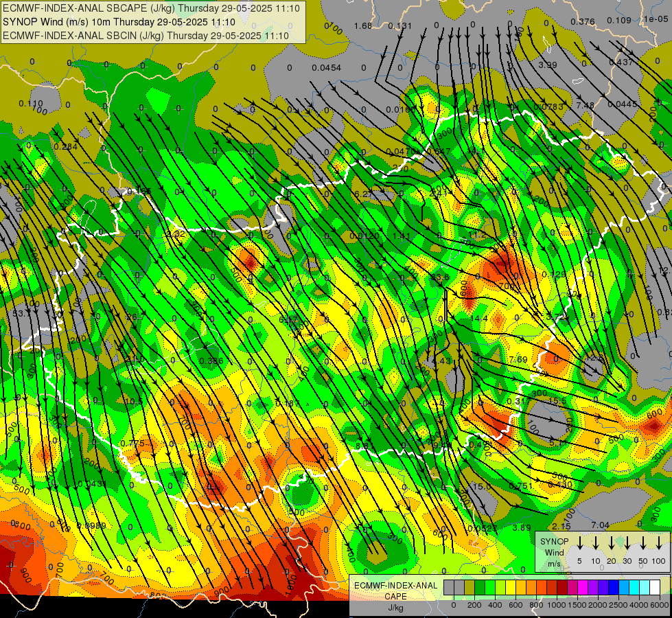Click the wind arrow above the 10 label
The height and width of the screenshot is (618, 672).
[x=596, y=542]
